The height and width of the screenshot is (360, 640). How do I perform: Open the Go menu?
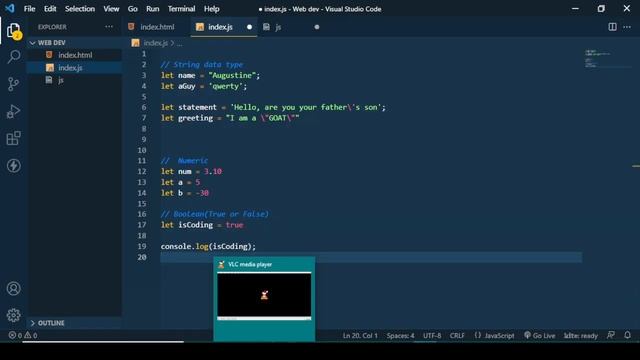click(x=132, y=9)
